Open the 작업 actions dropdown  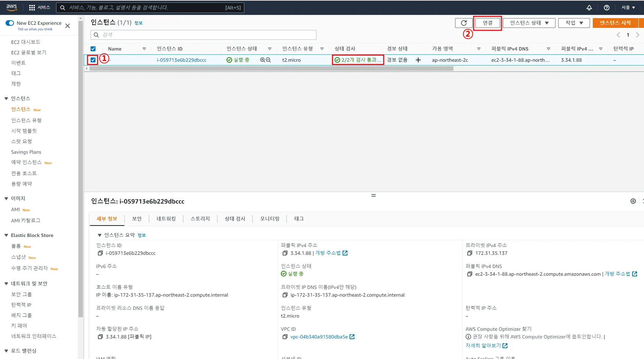[x=574, y=23]
